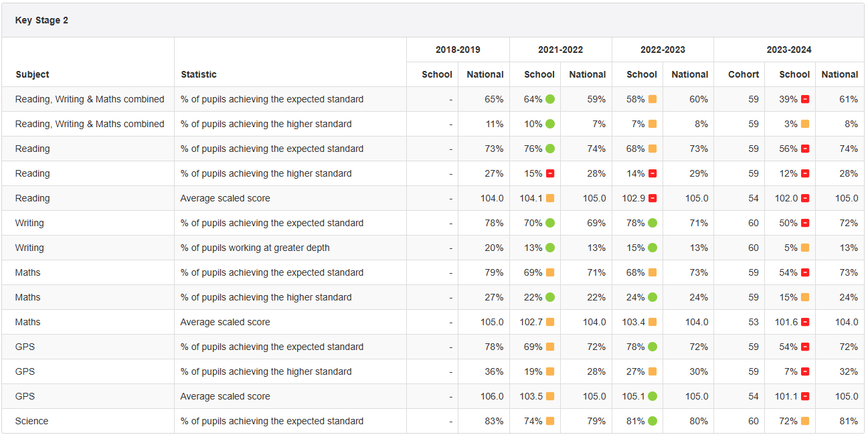Click the Statistic column header

tap(199, 74)
